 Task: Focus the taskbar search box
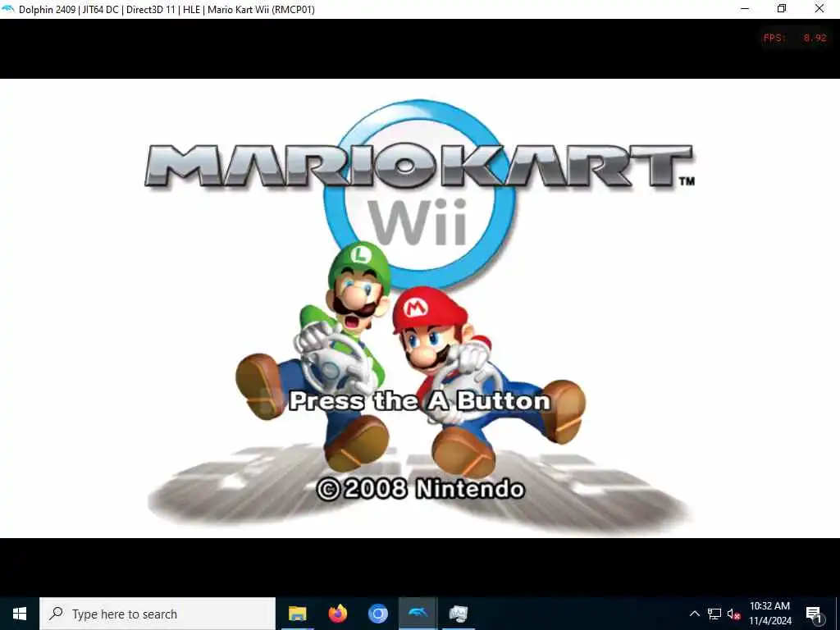(x=157, y=614)
